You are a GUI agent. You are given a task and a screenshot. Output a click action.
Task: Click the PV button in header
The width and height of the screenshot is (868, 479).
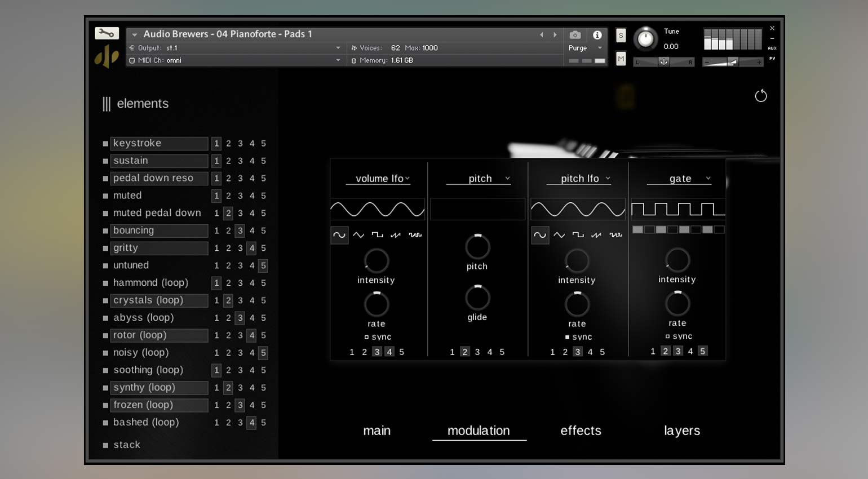point(772,59)
